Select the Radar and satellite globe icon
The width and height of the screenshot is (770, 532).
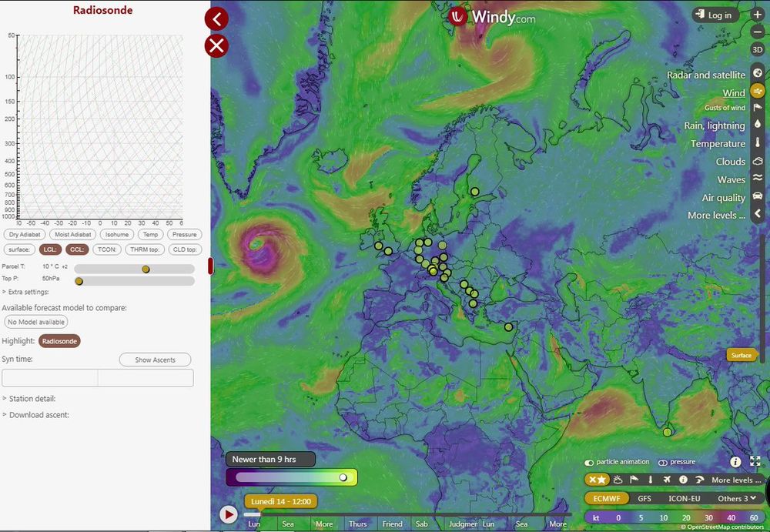tap(757, 73)
